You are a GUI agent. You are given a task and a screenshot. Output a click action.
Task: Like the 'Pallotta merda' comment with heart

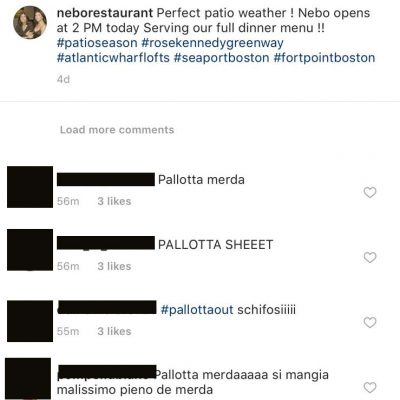370,192
